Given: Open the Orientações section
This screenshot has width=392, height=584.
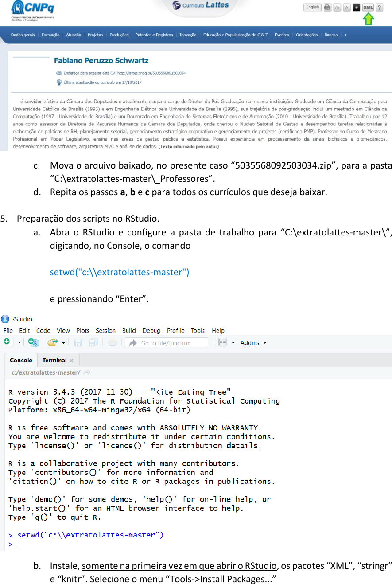Looking at the screenshot, I should (307, 35).
